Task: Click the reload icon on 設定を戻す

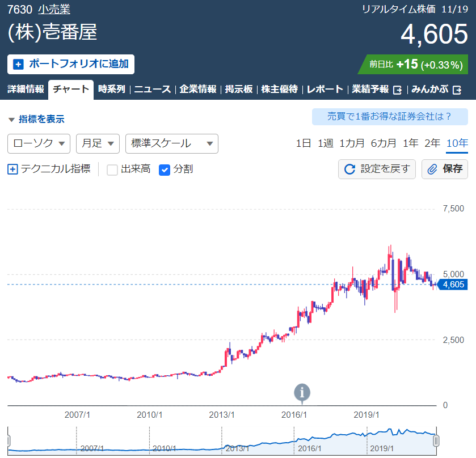Action: pos(349,169)
